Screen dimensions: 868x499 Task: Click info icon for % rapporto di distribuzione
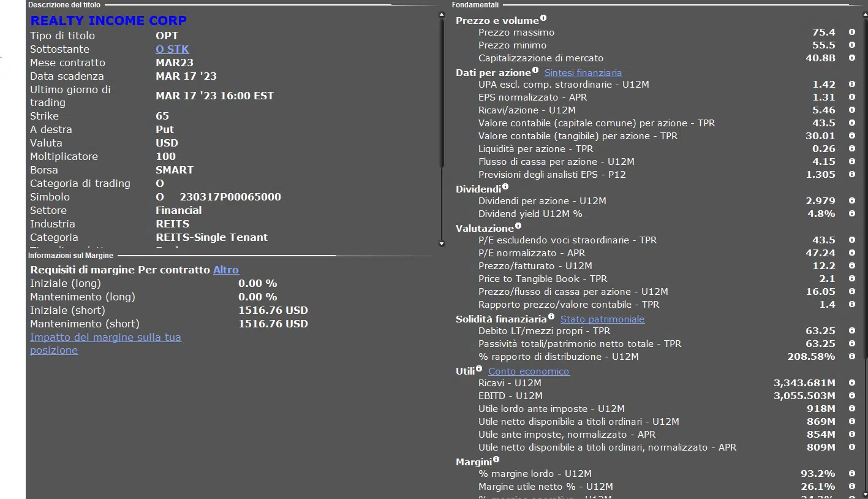[x=851, y=357]
